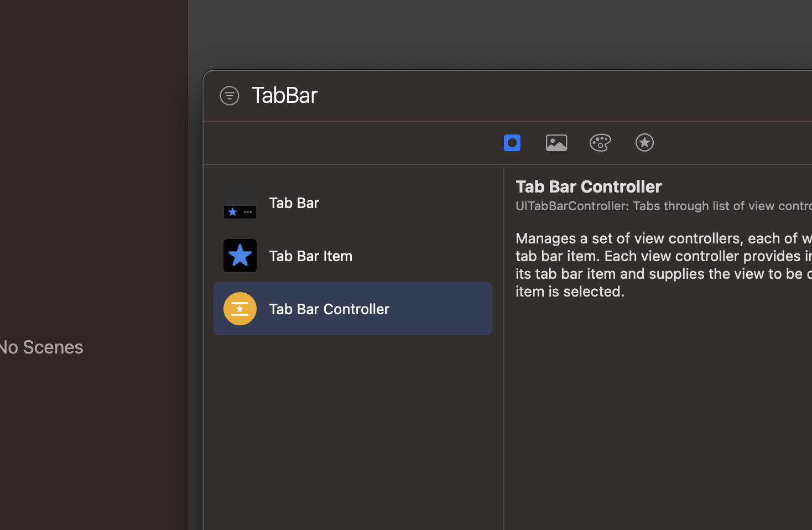Click the filter icon beside the TabBar search
This screenshot has width=812, height=530.
[230, 96]
